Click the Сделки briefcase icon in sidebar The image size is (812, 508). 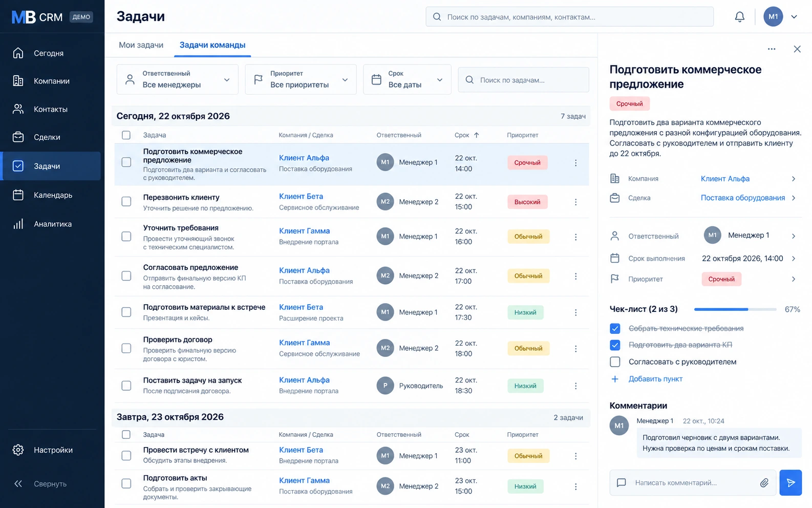pyautogui.click(x=18, y=137)
